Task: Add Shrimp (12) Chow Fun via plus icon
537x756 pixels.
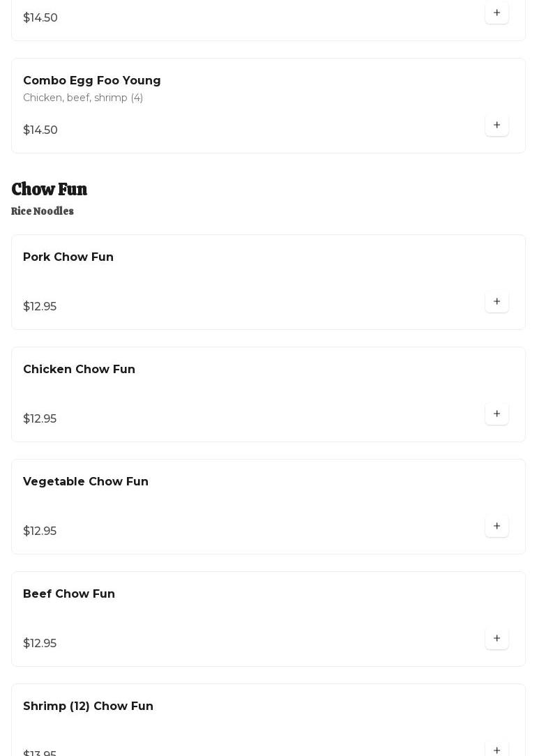Action: pos(497,750)
